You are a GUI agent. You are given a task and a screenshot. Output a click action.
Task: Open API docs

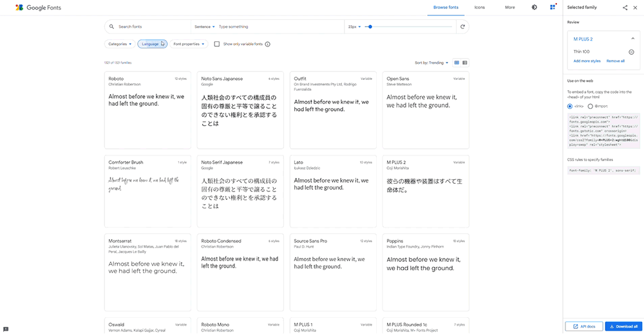pos(583,326)
